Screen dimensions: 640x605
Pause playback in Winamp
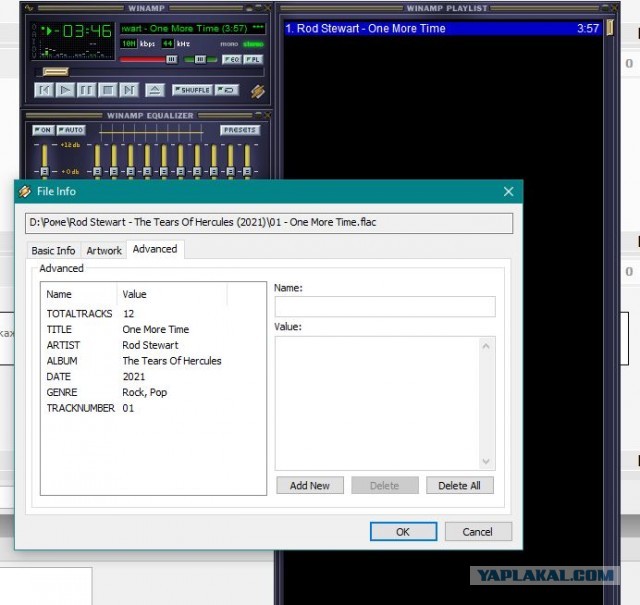click(x=87, y=90)
